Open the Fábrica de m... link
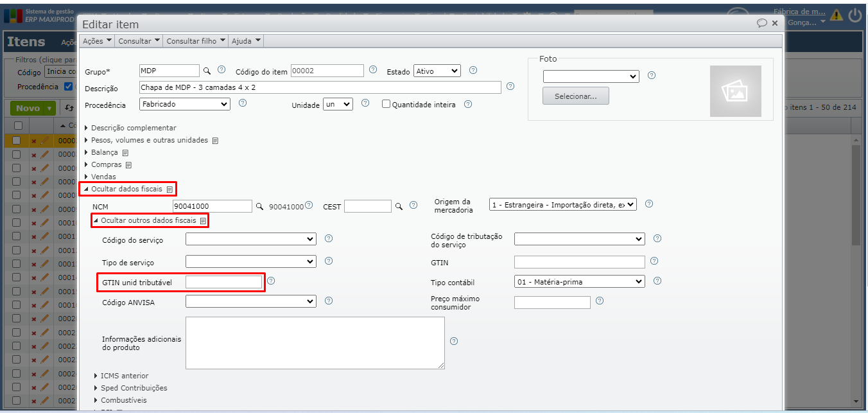Image resolution: width=868 pixels, height=413 pixels. 800,11
